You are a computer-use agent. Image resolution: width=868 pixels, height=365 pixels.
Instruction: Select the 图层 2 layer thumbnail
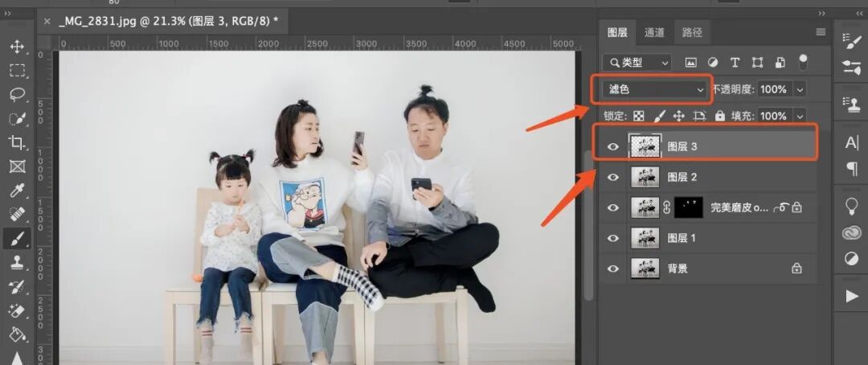click(645, 177)
